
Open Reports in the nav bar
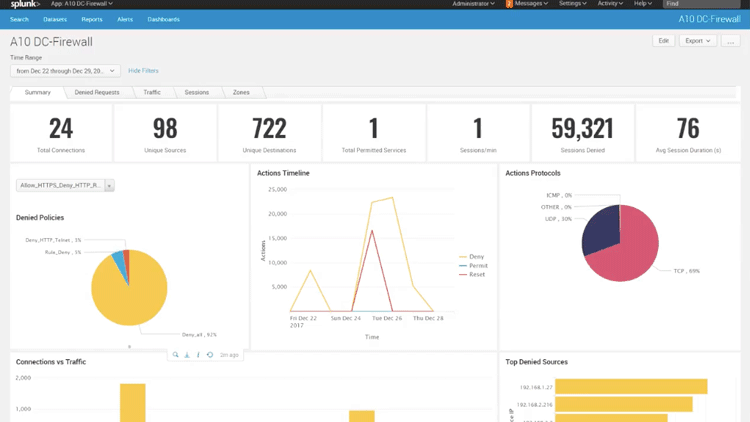point(92,20)
